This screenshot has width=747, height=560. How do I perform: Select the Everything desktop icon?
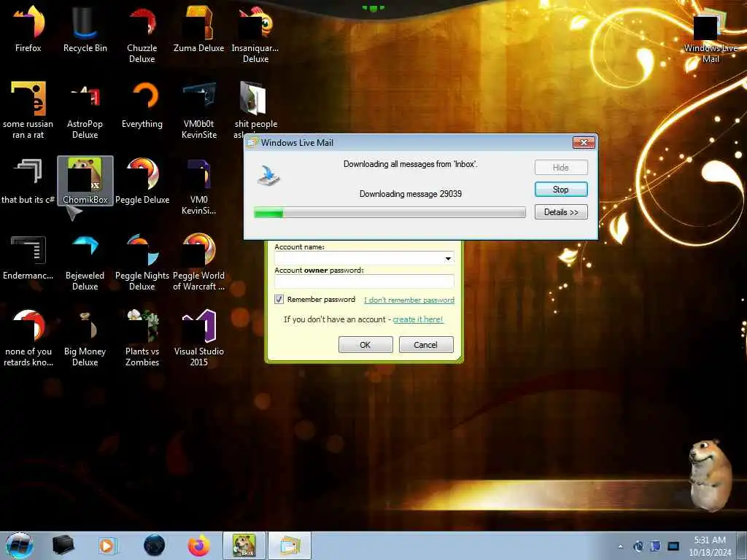point(142,105)
